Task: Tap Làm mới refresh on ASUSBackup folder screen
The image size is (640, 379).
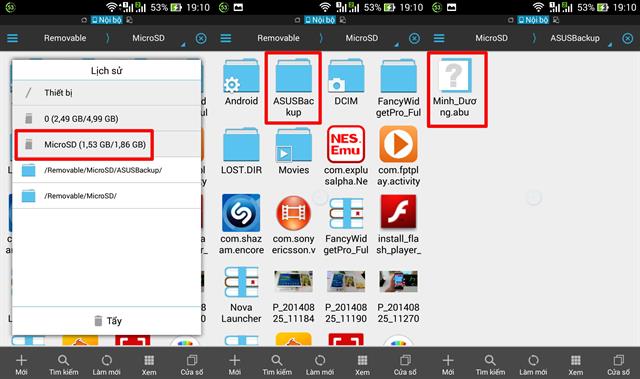Action: coord(533,364)
